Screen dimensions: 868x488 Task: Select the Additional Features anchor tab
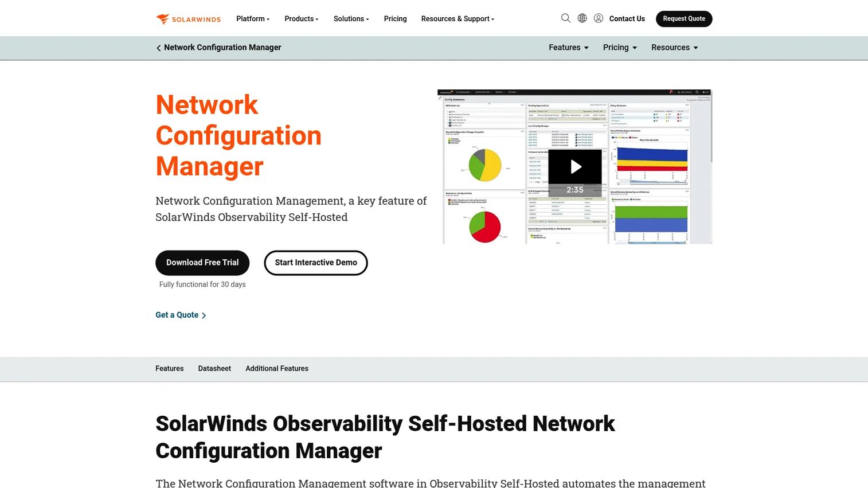point(277,369)
